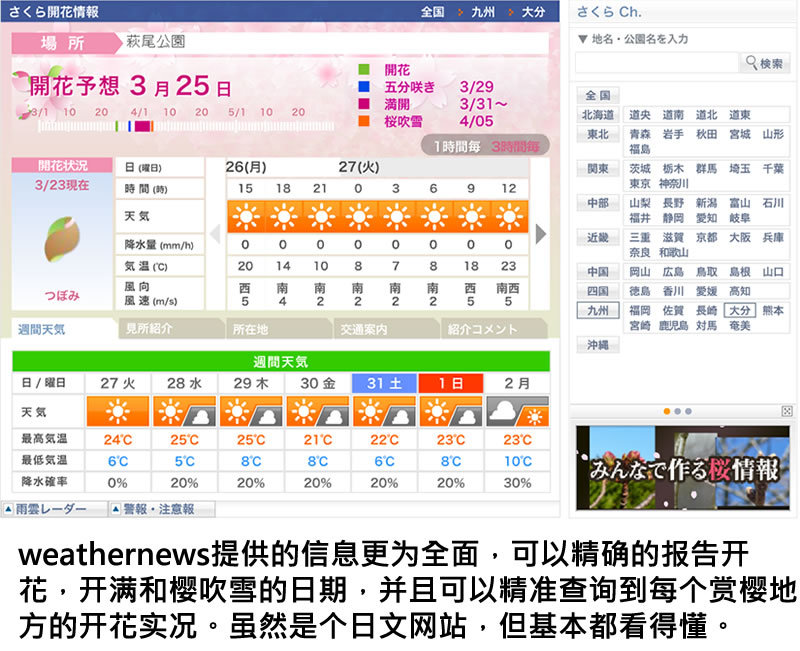Click the sunny icon for 15時
Image resolution: width=800 pixels, height=651 pixels.
tap(245, 216)
